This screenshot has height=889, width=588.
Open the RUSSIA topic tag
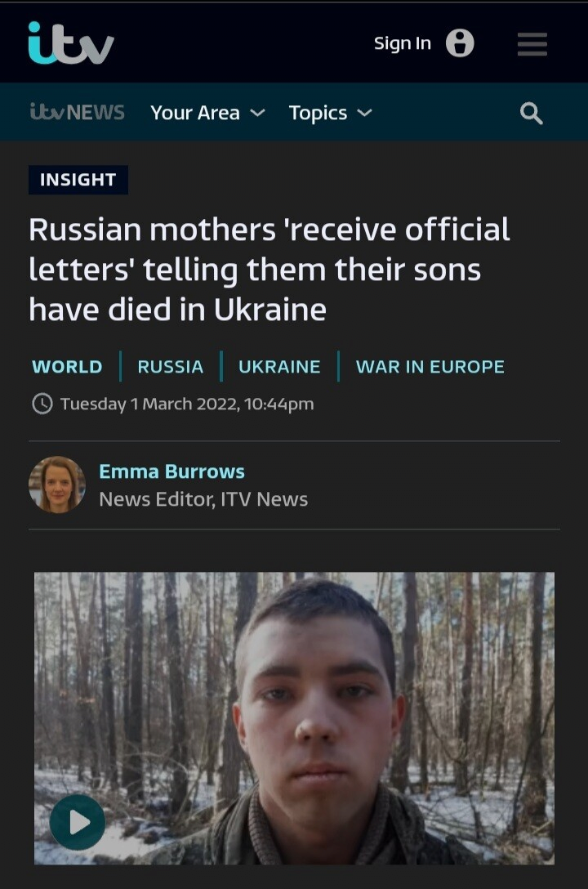171,367
